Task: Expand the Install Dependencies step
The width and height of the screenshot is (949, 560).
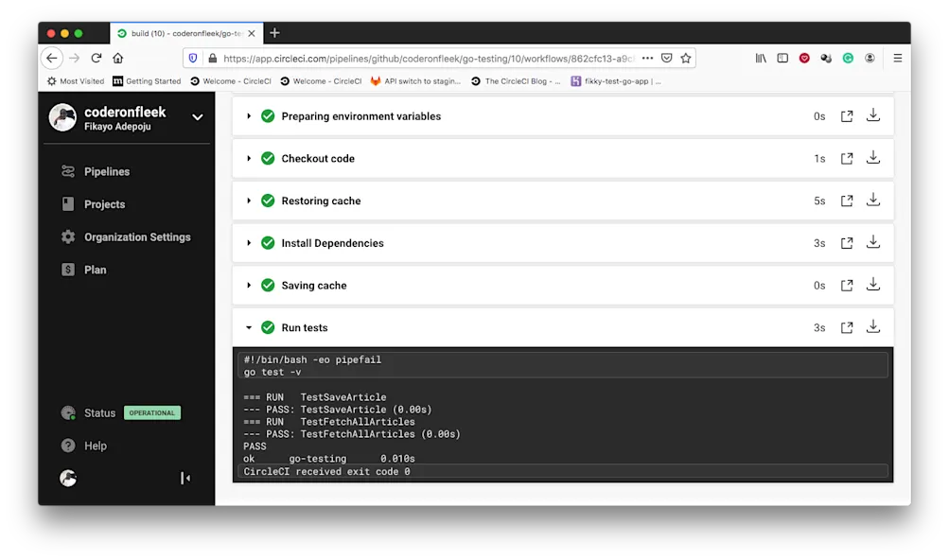Action: (249, 243)
